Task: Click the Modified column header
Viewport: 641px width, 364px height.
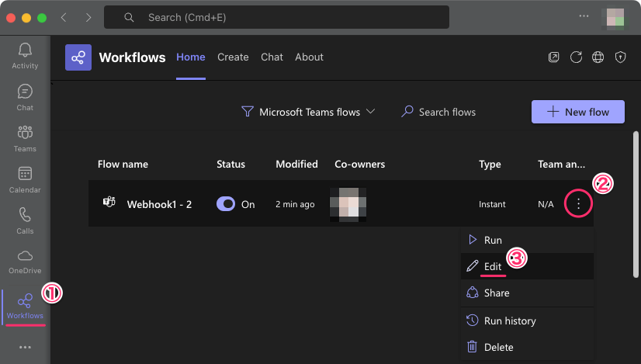Action: click(296, 164)
